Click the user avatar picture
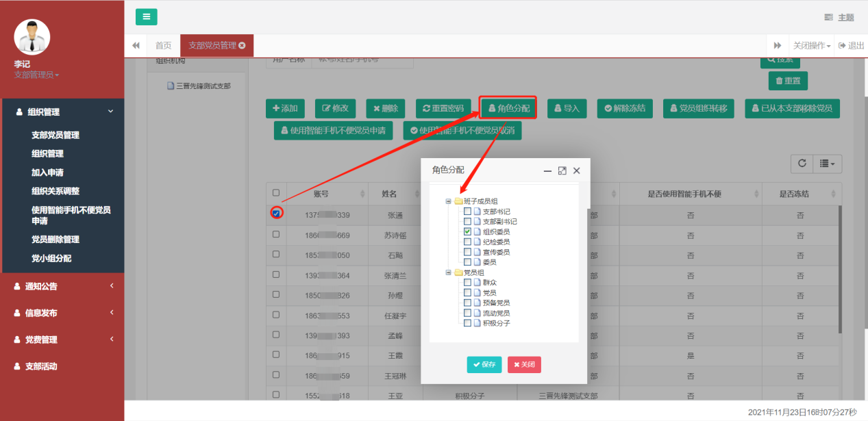The image size is (868, 421). [32, 36]
